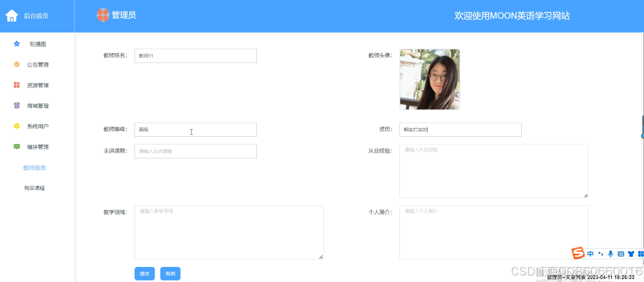Click the cube icon next to 系统用户
This screenshot has width=644, height=282.
click(x=17, y=126)
